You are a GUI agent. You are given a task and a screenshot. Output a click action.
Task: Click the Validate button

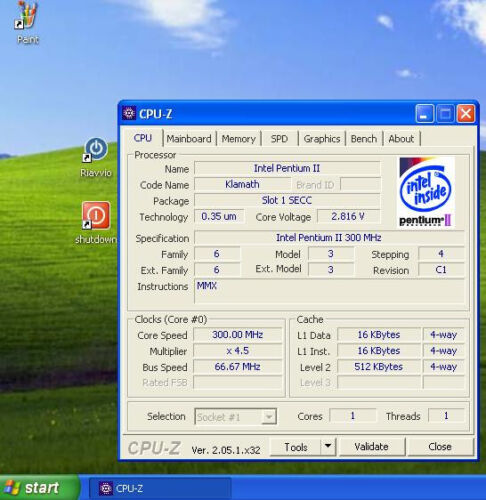[x=371, y=447]
